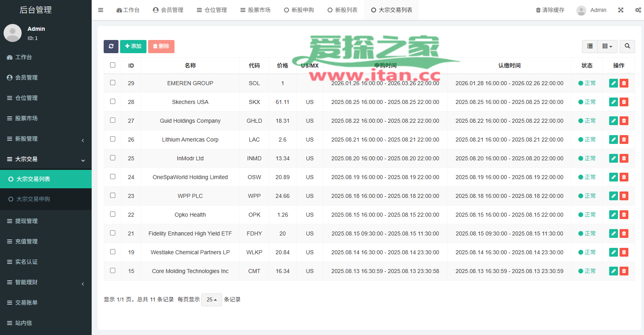The width and height of the screenshot is (644, 335).
Task: Click the hamburger menu collapse icon
Action: click(x=101, y=10)
